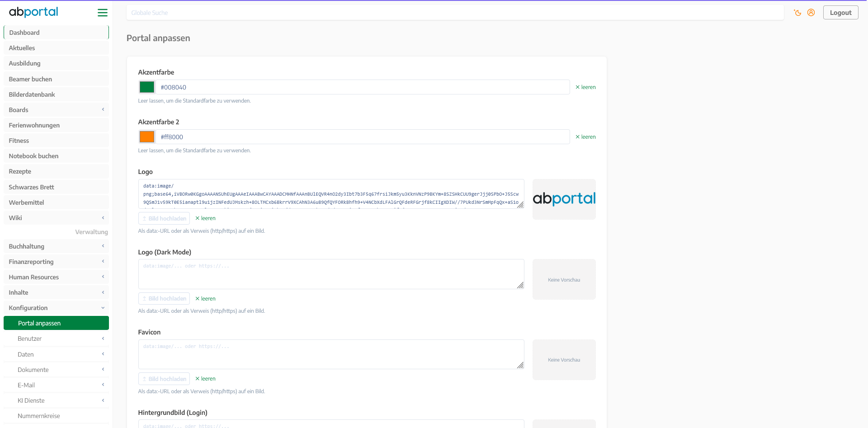Image resolution: width=868 pixels, height=428 pixels.
Task: Expand the Wiki menu chevron
Action: (x=103, y=218)
